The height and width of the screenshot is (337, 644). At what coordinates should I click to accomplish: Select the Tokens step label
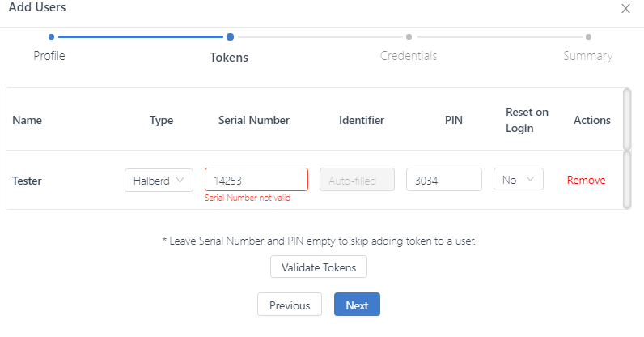tap(229, 57)
